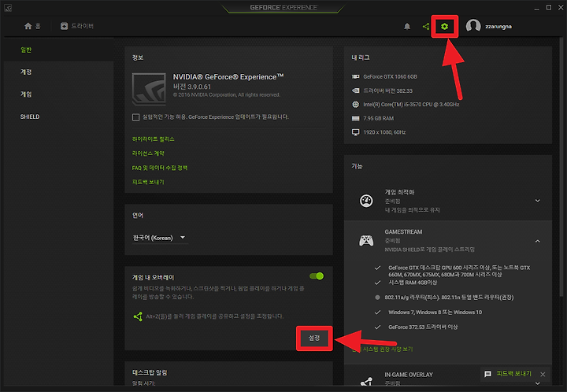Click the monitor icon beside 1920 x 1080
567x392 pixels.
[x=355, y=132]
